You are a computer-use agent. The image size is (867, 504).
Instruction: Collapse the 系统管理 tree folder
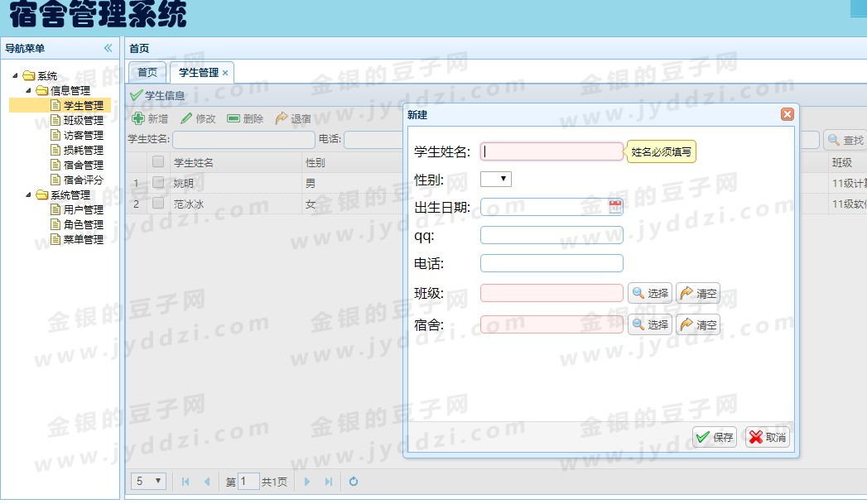28,194
